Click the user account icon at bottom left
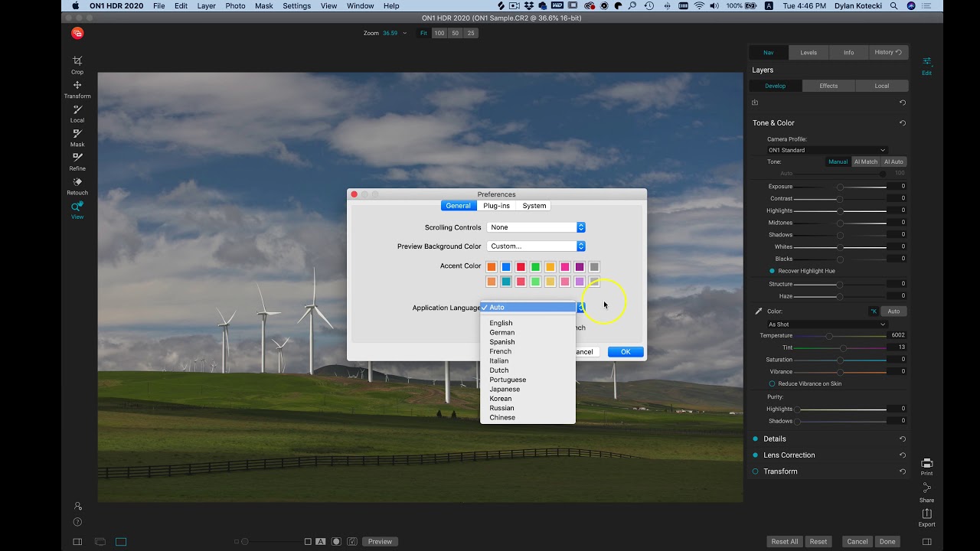 coord(77,506)
